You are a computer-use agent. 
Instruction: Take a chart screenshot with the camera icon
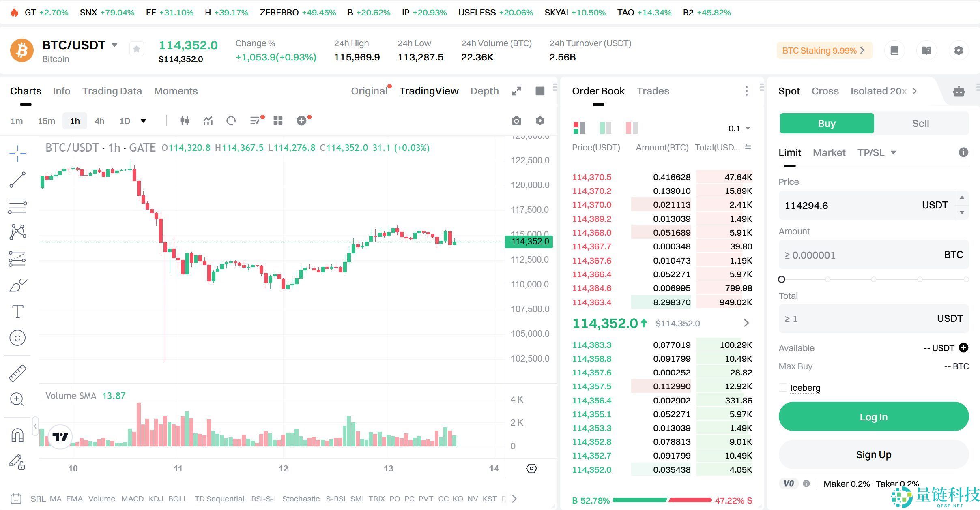pos(516,120)
